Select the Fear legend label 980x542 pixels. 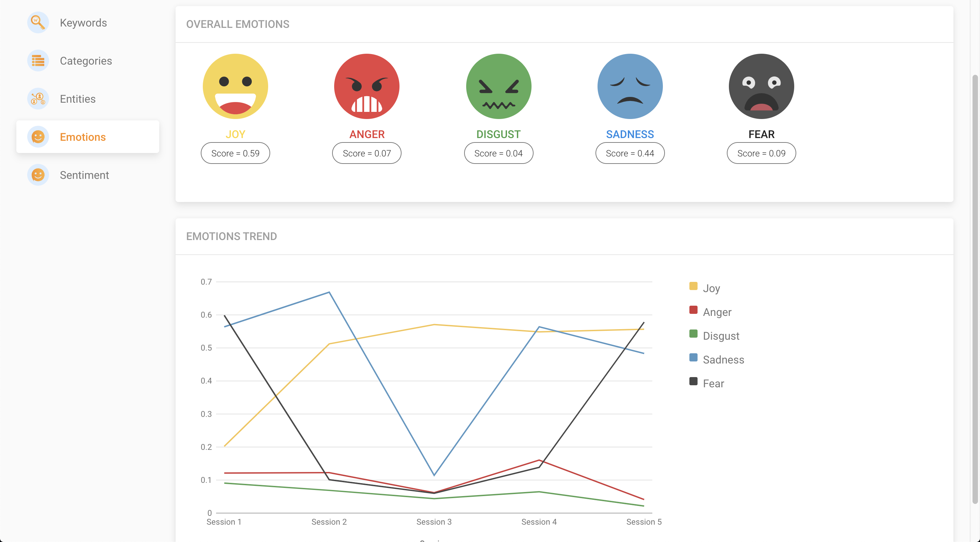coord(713,384)
